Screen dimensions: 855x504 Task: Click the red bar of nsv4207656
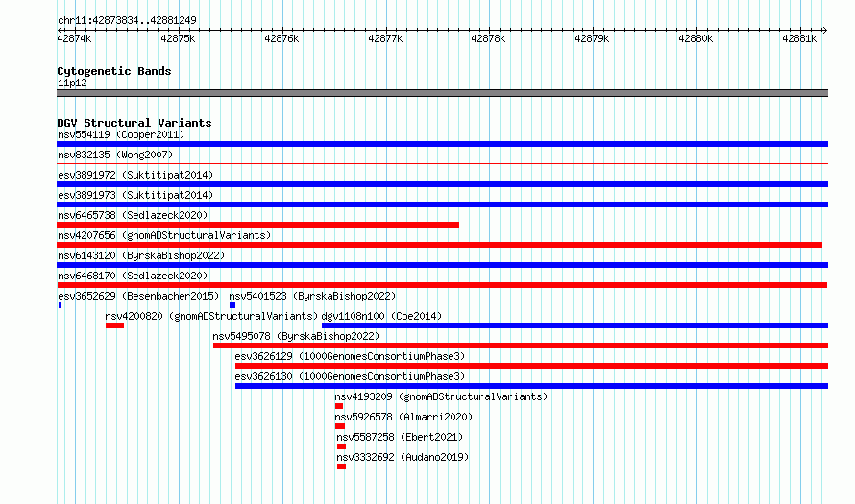439,245
